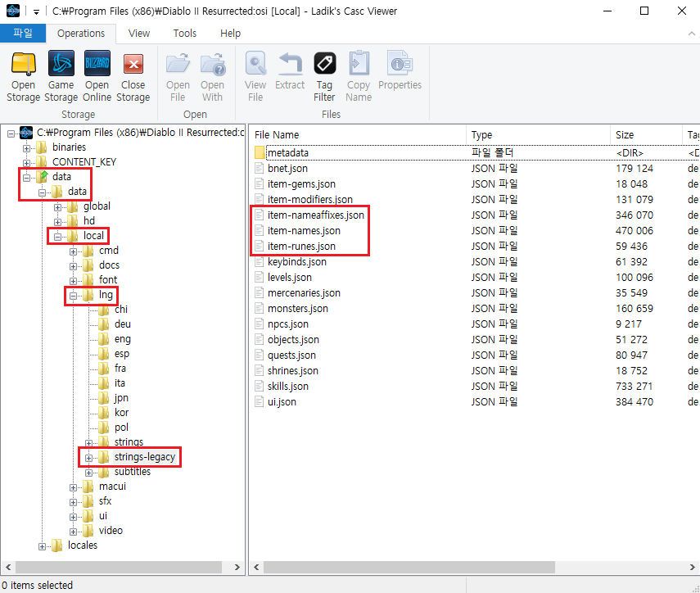Maximize the Casc Viewer window
The image size is (700, 593).
click(644, 11)
